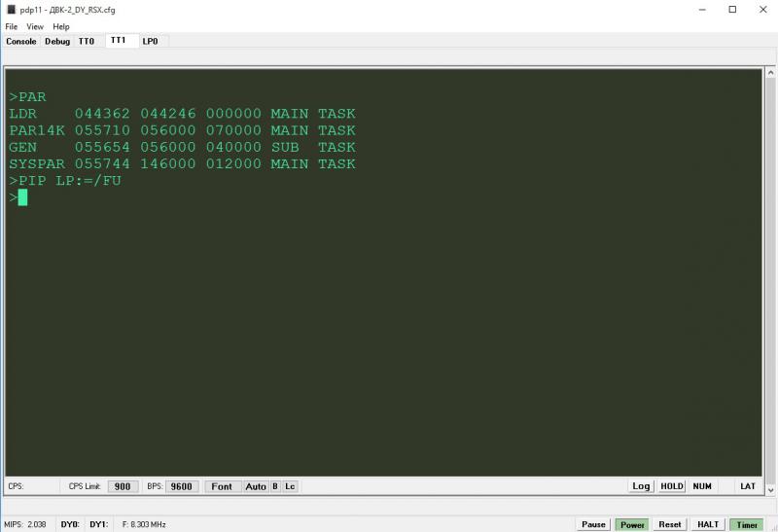Open the File menu
778x532 pixels.
point(12,26)
